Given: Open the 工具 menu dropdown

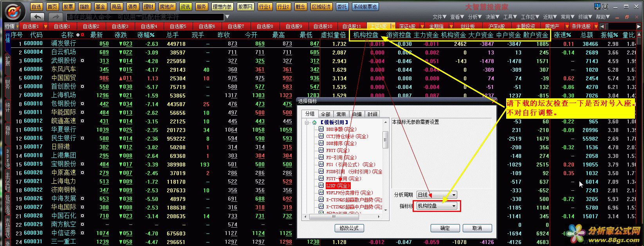Looking at the screenshot, I should 510,17.
